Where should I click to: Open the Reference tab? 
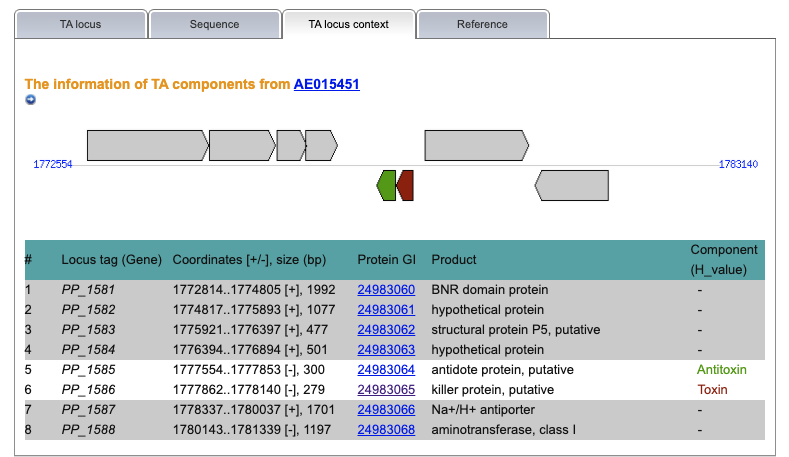482,24
